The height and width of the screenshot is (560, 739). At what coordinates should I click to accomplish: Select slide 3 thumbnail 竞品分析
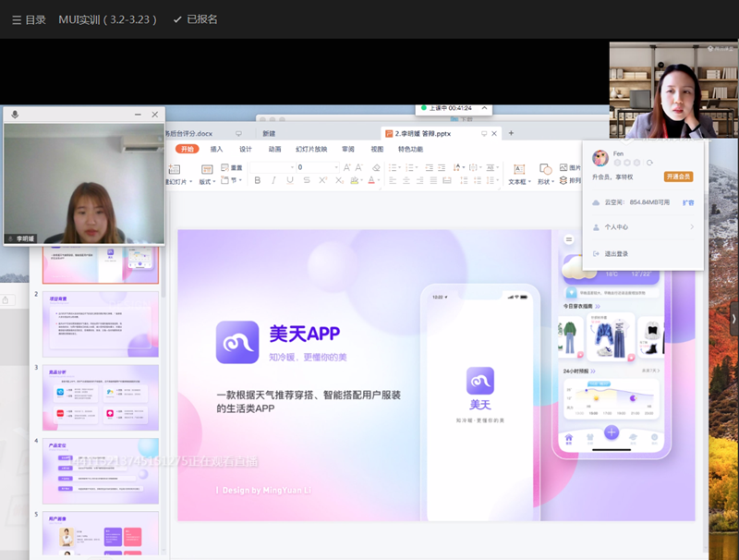click(101, 398)
